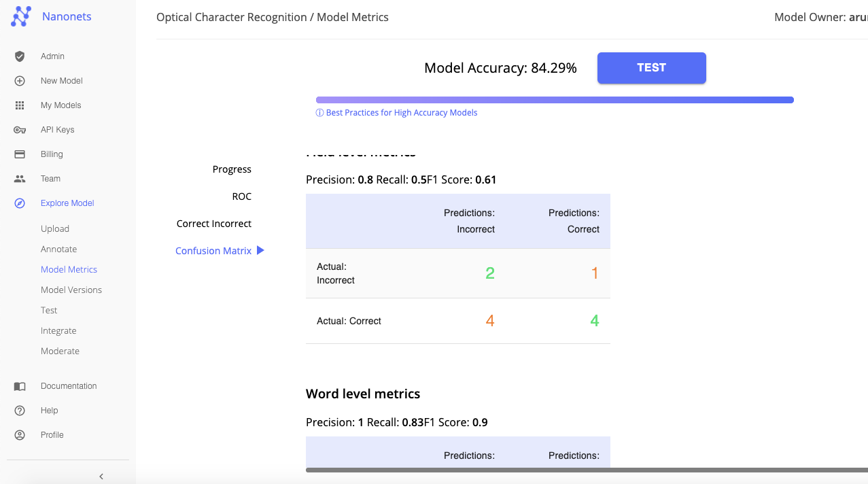This screenshot has height=484, width=868.
Task: Click the model accuracy progress bar
Action: click(x=555, y=100)
